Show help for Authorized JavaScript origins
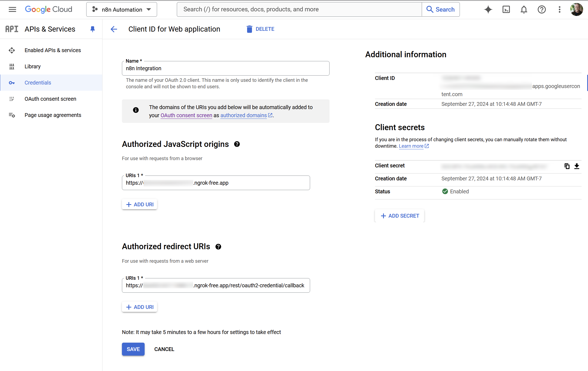This screenshot has height=371, width=588. [x=237, y=144]
